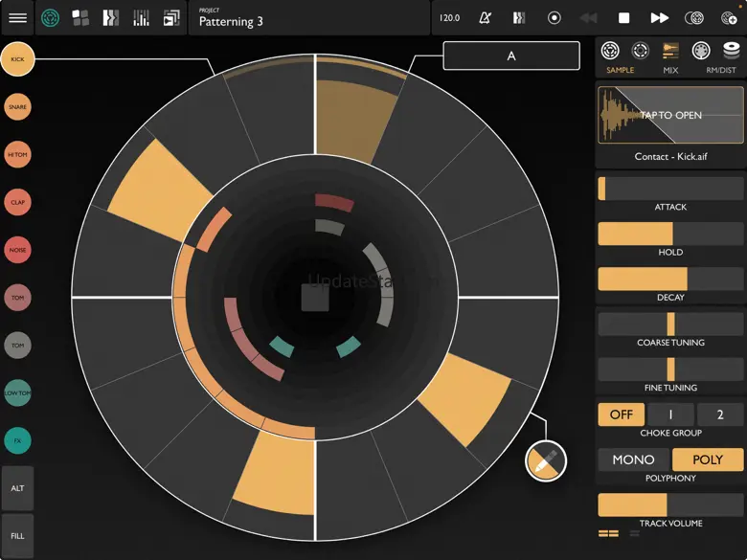Click the 120.0 tempo field
Image resolution: width=747 pixels, height=560 pixels.
[449, 18]
